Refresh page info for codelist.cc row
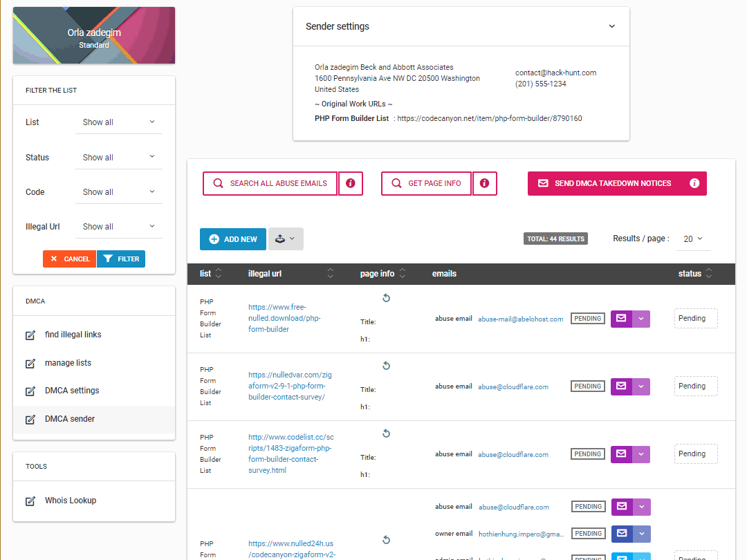Screen dimensions: 747x560 click(x=387, y=433)
